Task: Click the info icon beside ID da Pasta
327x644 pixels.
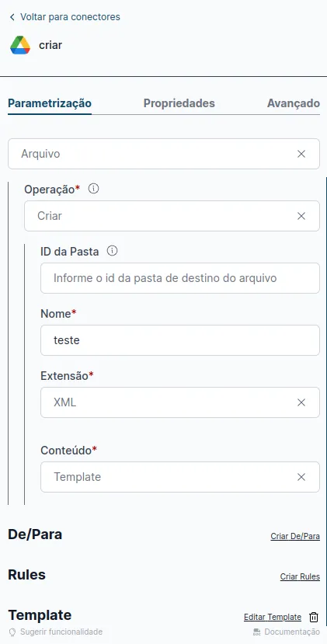Action: (x=112, y=251)
